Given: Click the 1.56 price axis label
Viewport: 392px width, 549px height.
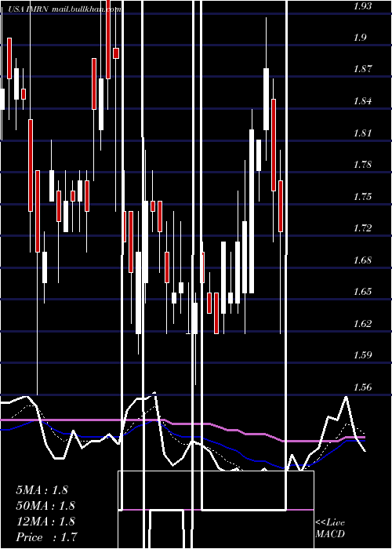Looking at the screenshot, I should pyautogui.click(x=362, y=387).
